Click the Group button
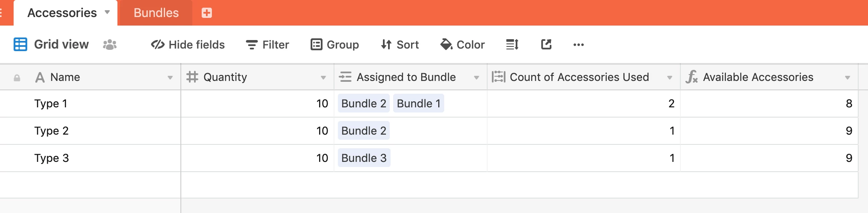868x213 pixels. click(x=335, y=45)
